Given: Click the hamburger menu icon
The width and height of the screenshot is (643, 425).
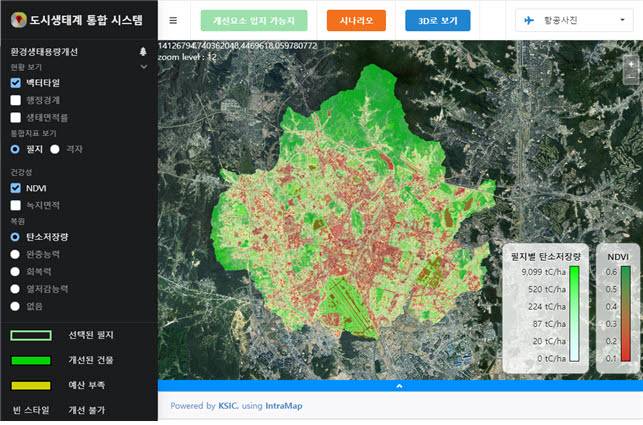Looking at the screenshot, I should pyautogui.click(x=173, y=20).
